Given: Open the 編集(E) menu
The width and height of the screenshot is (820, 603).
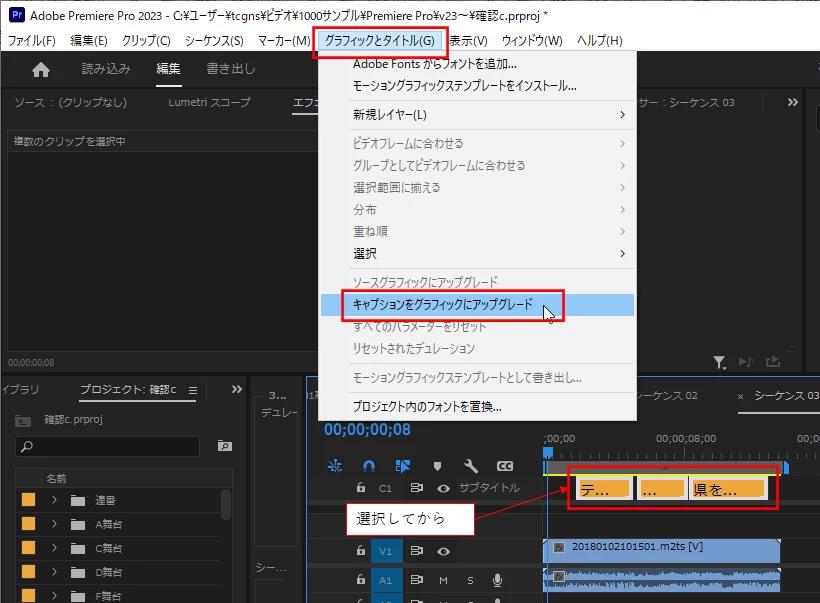Looking at the screenshot, I should 89,40.
